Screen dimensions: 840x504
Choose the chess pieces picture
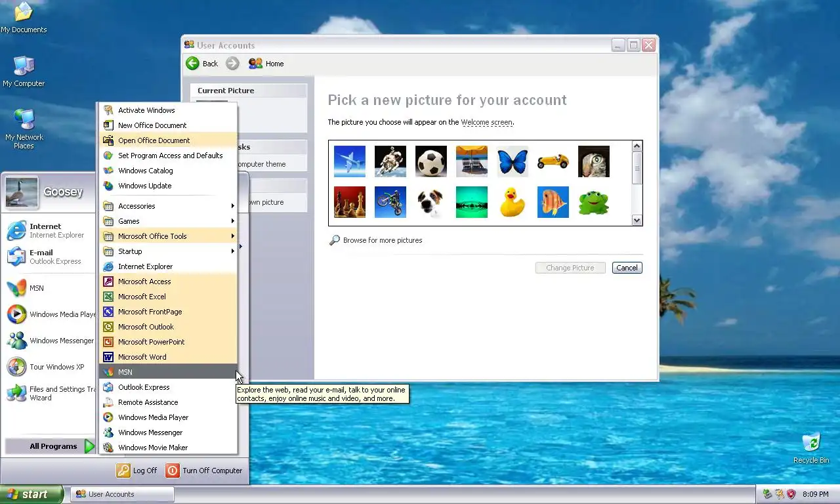point(350,202)
